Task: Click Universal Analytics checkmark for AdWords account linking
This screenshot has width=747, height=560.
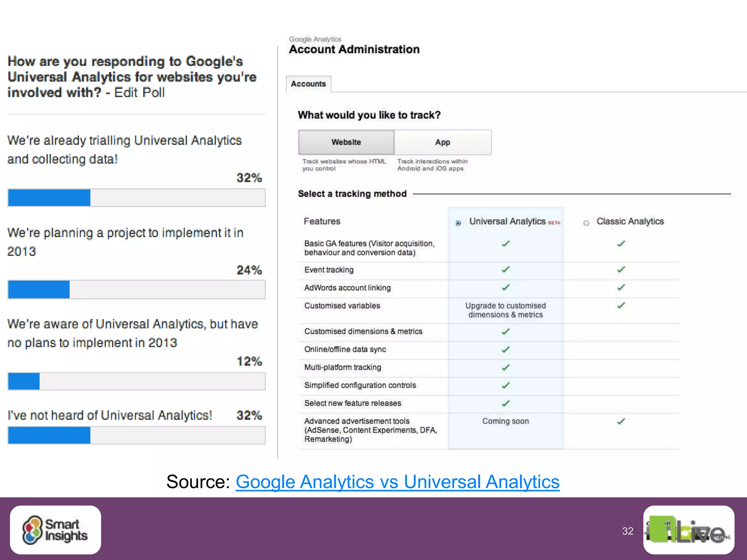Action: tap(506, 288)
